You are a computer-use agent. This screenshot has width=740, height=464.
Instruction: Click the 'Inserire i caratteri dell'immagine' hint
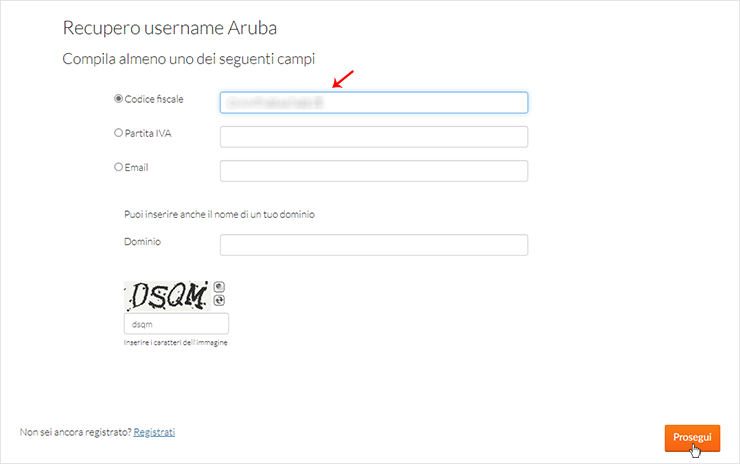(176, 343)
